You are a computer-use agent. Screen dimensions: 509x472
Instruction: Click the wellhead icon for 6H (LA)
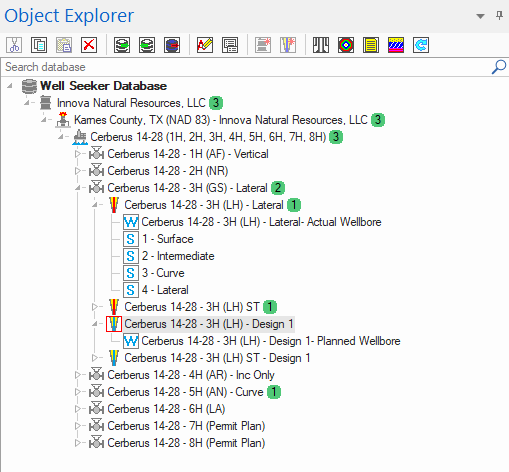(97, 408)
